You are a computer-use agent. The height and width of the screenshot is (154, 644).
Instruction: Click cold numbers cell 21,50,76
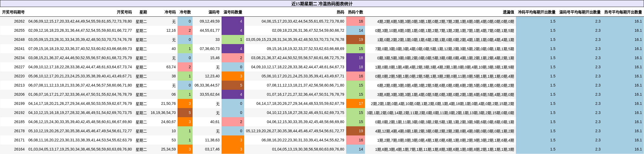[x=169, y=103]
